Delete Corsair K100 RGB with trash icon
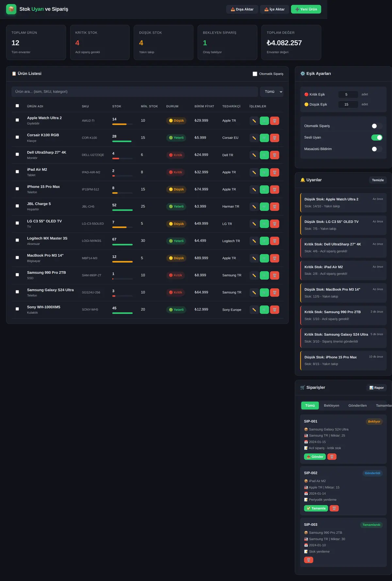The height and width of the screenshot is (581, 392). tap(275, 138)
